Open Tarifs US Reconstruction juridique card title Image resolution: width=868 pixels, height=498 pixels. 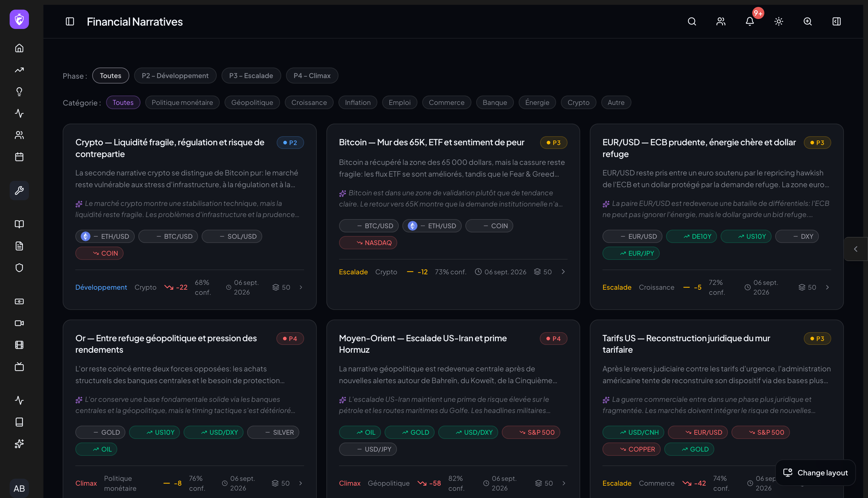686,344
